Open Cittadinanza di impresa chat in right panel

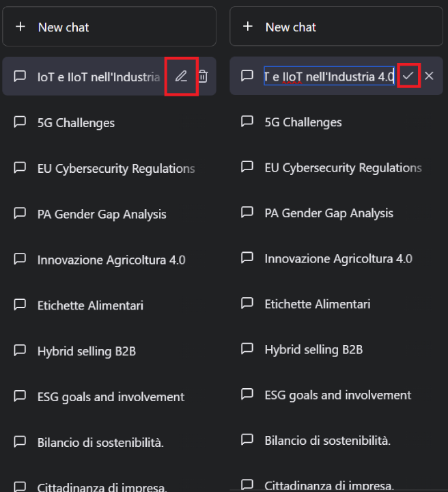329,485
